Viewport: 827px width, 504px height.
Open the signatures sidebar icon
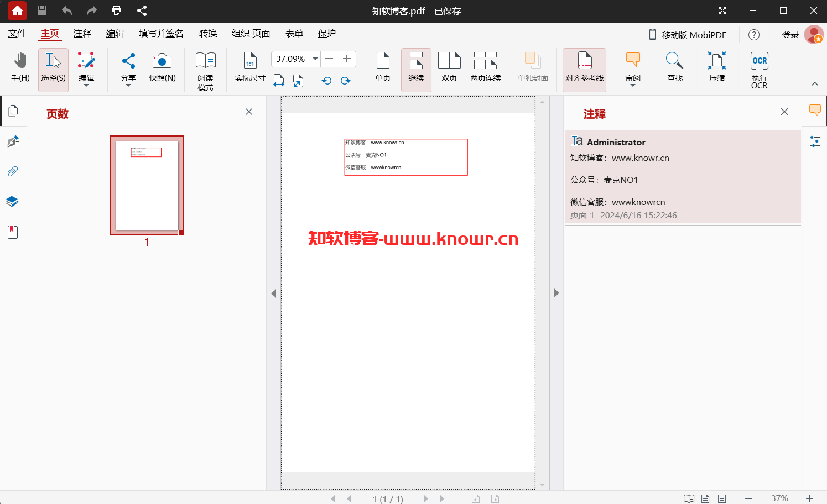pos(13,141)
